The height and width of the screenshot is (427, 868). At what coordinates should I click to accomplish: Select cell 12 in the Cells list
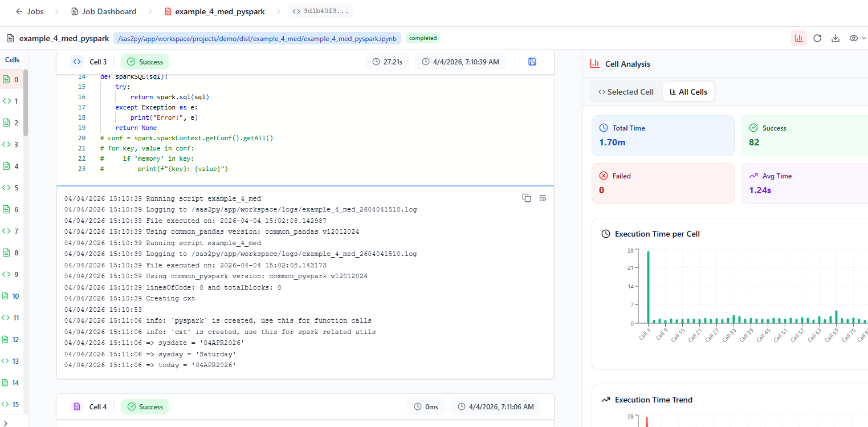pos(11,339)
